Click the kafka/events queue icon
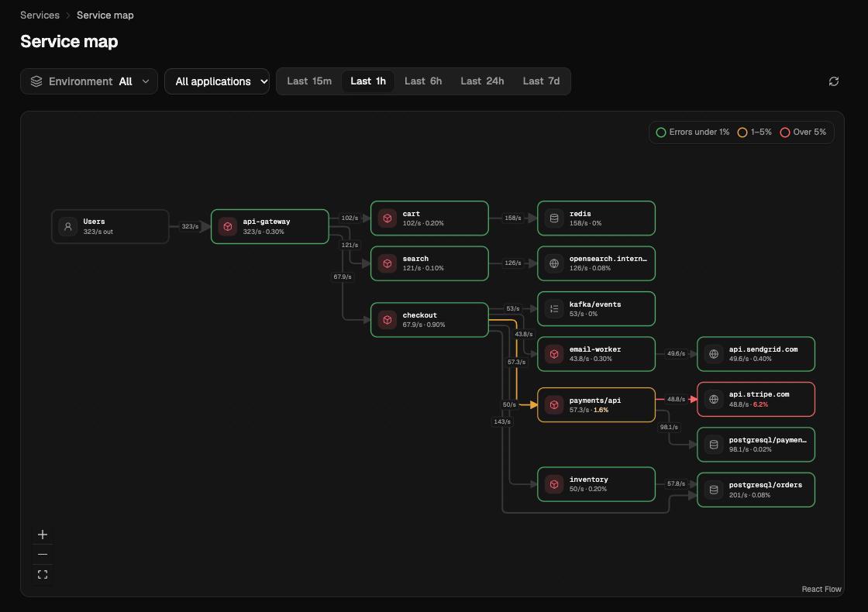This screenshot has height=612, width=868. [554, 309]
